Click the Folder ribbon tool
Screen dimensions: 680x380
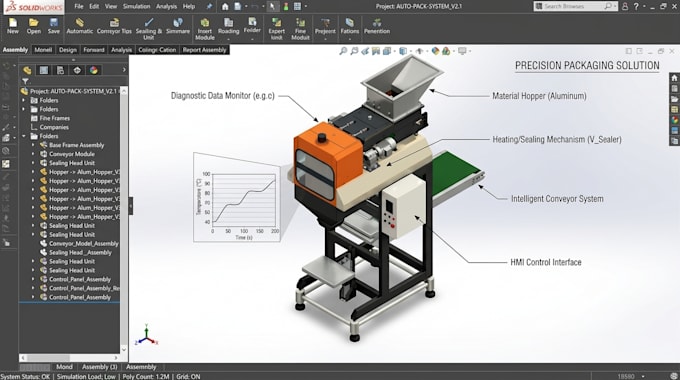point(252,25)
